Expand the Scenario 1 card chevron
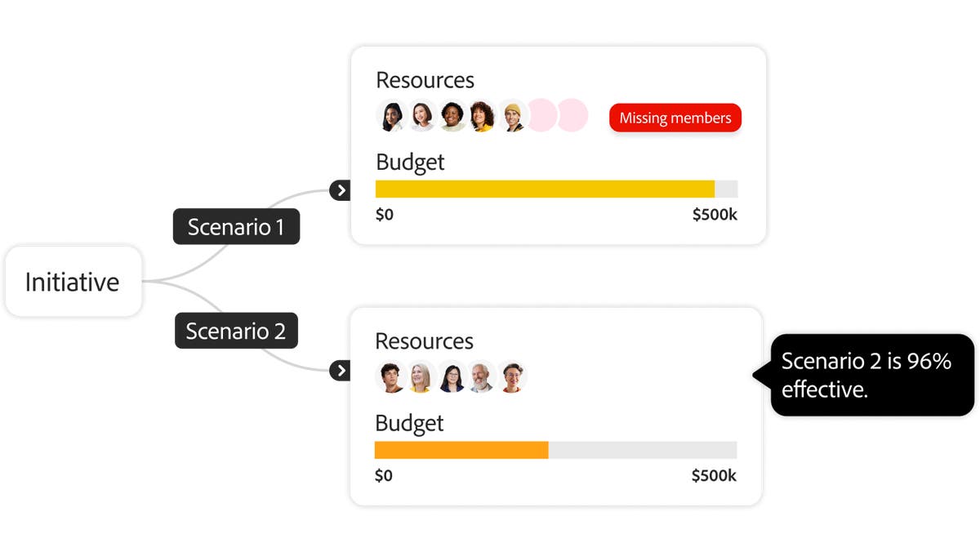The width and height of the screenshot is (980, 552). coord(341,190)
